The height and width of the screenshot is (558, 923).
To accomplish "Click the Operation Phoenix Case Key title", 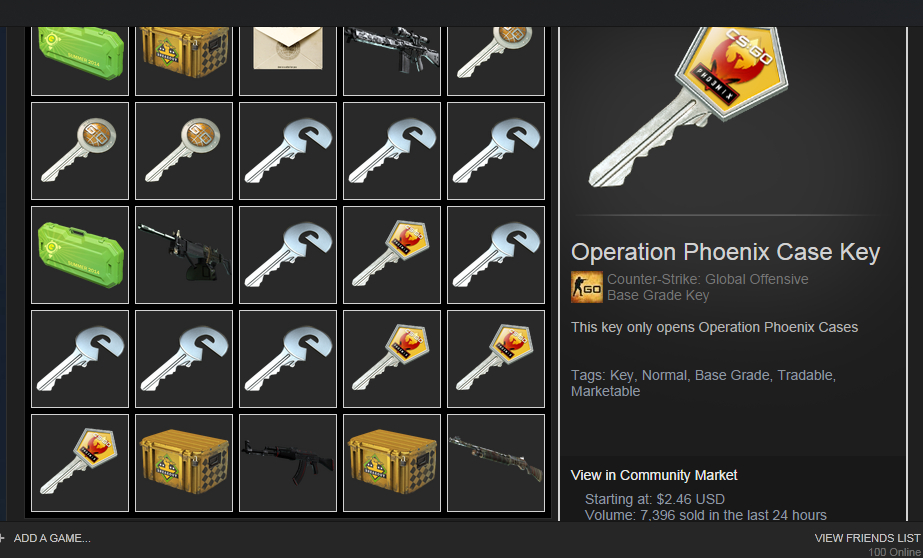I will pyautogui.click(x=725, y=252).
